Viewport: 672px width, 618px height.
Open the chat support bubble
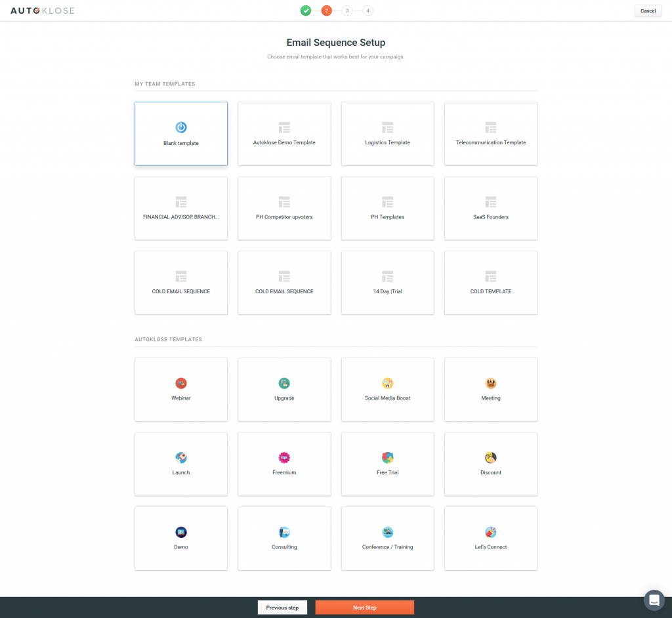click(x=654, y=600)
